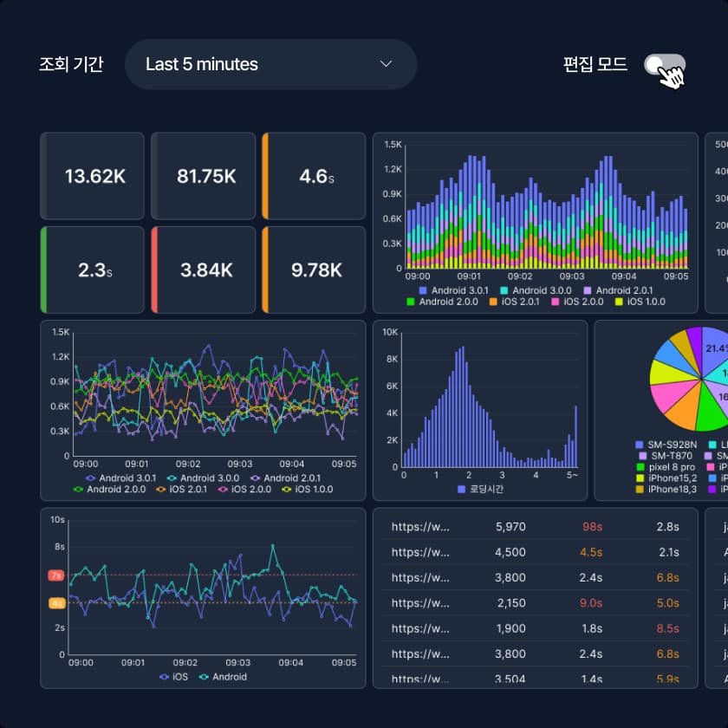The image size is (728, 728).
Task: Click the iOS legend marker in the bottom line chart
Action: click(x=165, y=677)
